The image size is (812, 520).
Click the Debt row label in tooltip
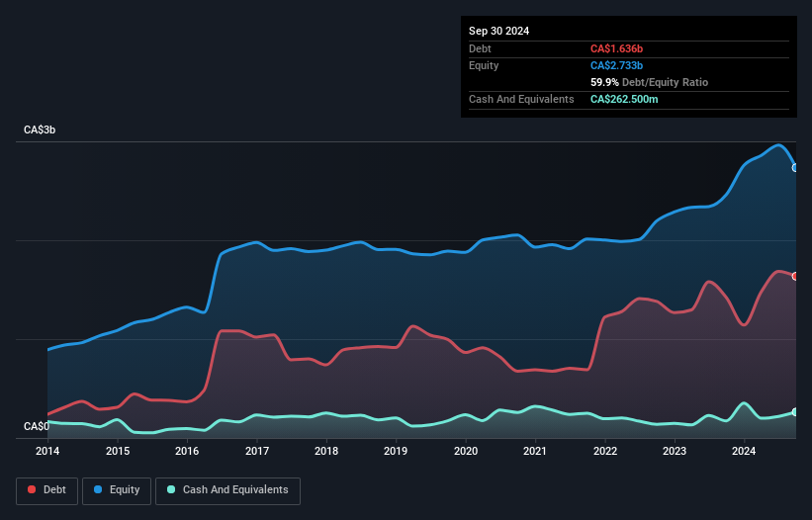pyautogui.click(x=480, y=48)
